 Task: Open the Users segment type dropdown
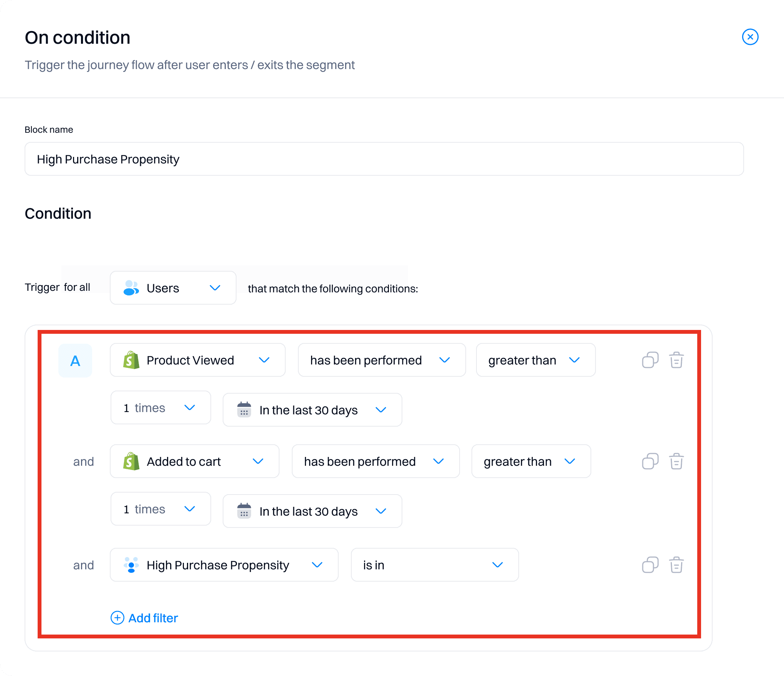173,288
